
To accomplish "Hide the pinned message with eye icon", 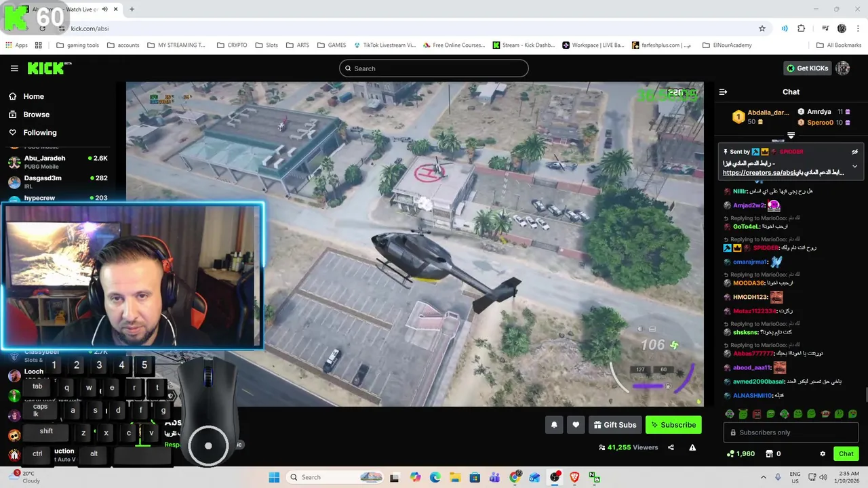I will click(x=854, y=152).
